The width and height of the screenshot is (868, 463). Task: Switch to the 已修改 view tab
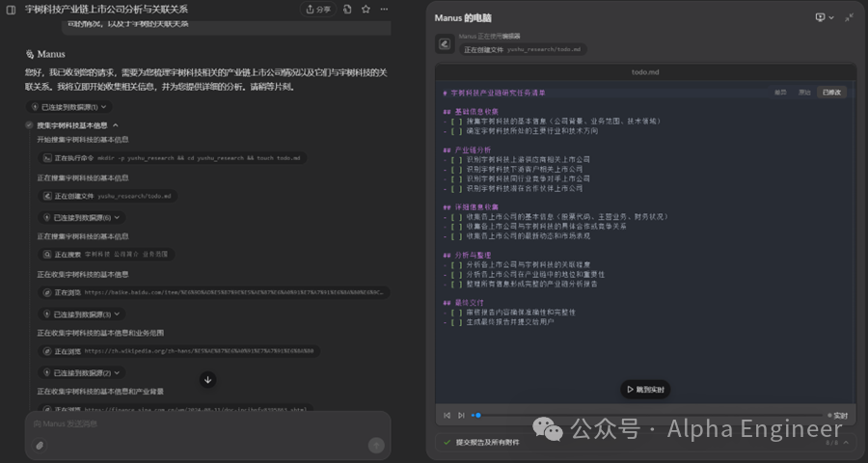(831, 93)
